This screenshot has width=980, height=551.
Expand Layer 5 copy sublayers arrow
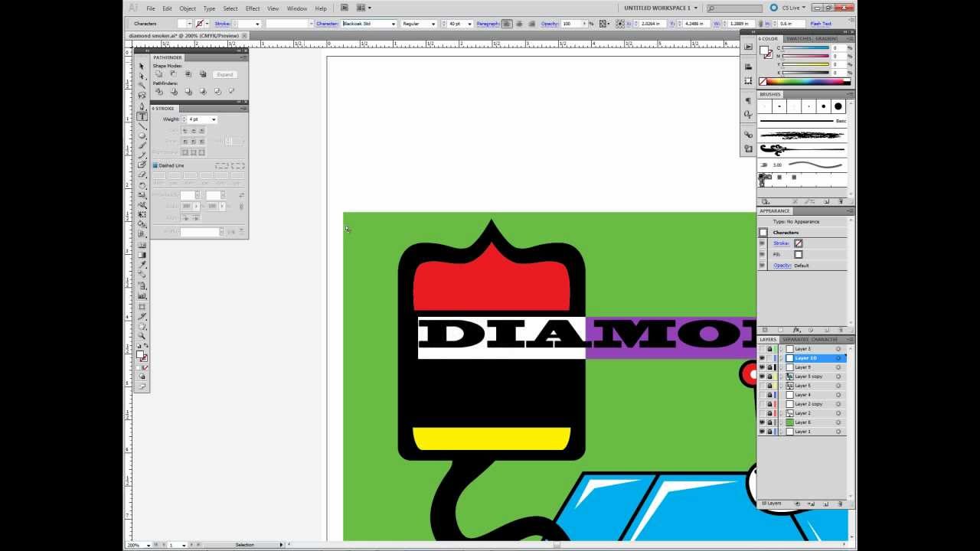coord(782,377)
